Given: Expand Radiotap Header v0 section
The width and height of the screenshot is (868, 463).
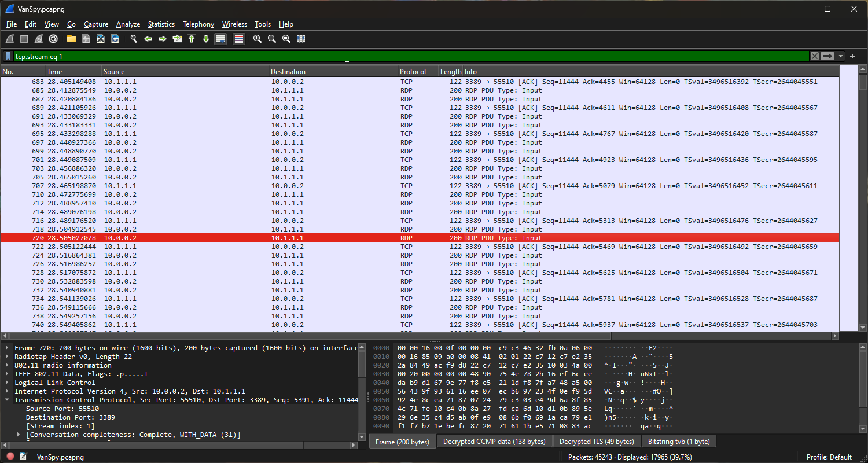Looking at the screenshot, I should click(7, 357).
